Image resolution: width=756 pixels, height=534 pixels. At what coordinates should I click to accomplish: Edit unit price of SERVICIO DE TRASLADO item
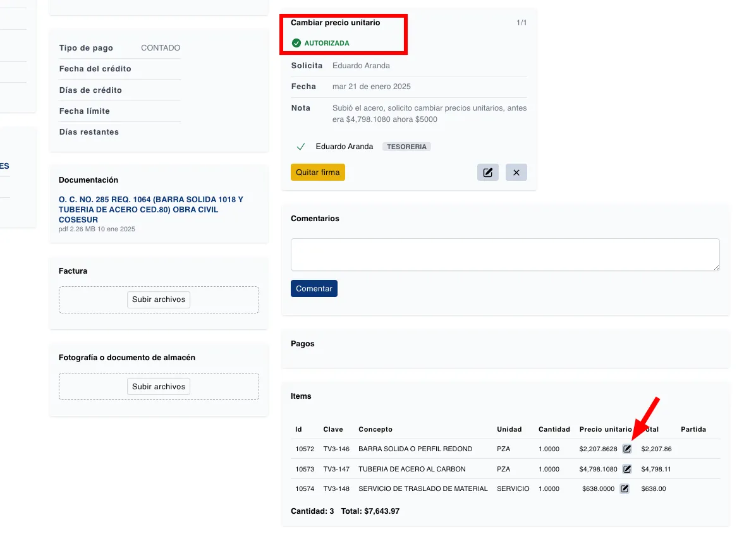625,488
